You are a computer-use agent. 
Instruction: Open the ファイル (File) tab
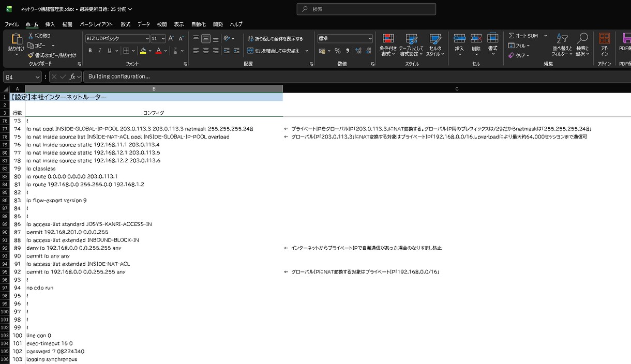(12, 24)
